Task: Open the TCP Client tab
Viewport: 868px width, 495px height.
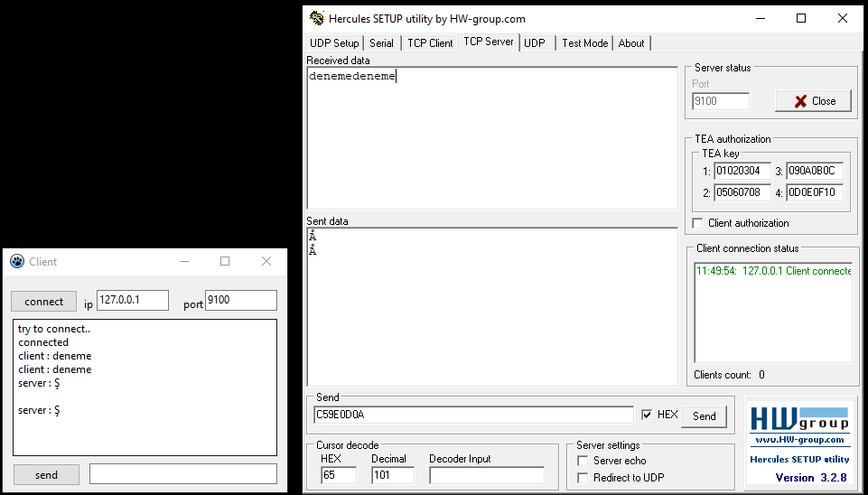Action: pyautogui.click(x=430, y=43)
